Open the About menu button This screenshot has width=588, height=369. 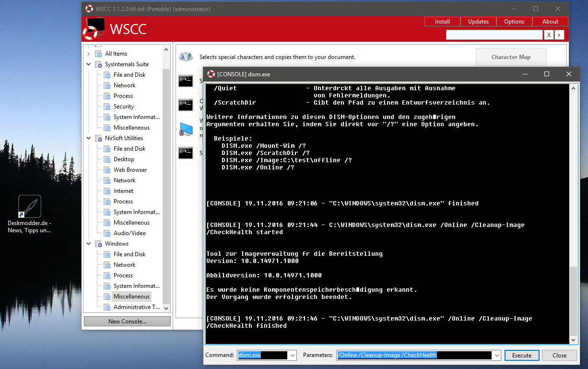550,22
